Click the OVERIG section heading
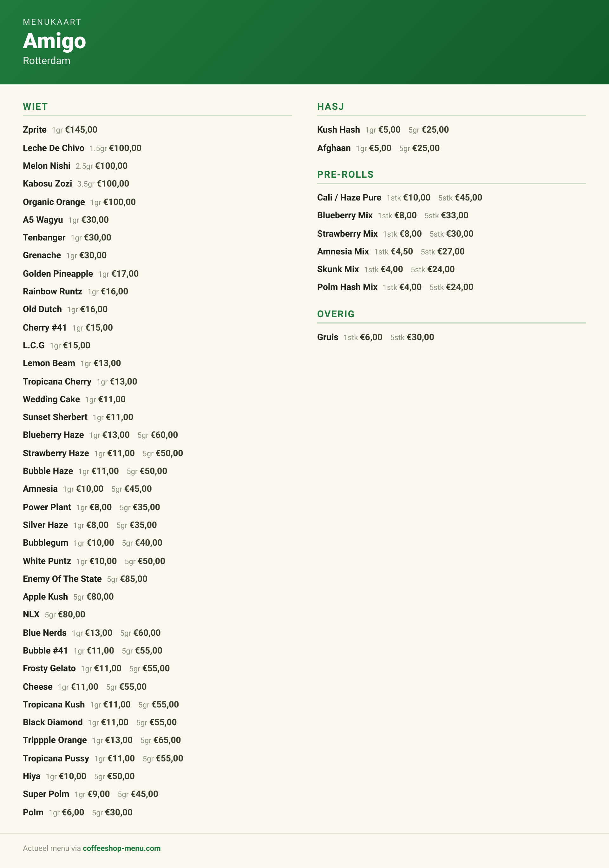 point(336,314)
